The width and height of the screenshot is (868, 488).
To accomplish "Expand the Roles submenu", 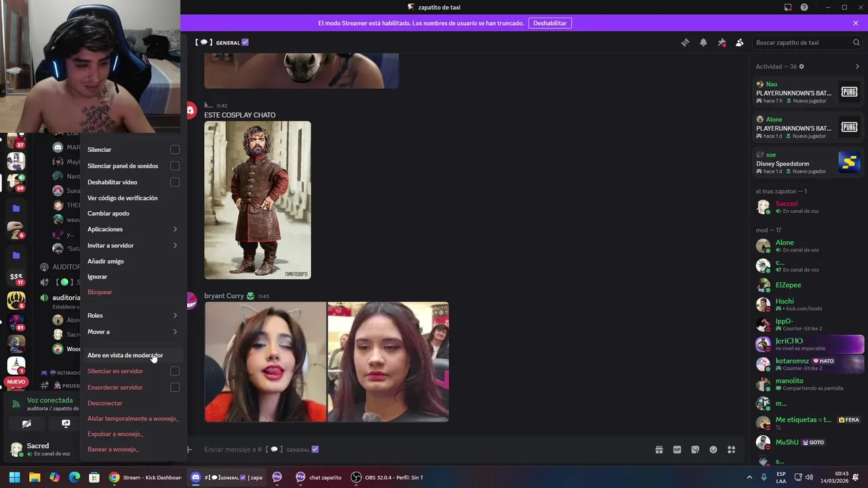I will tap(132, 316).
